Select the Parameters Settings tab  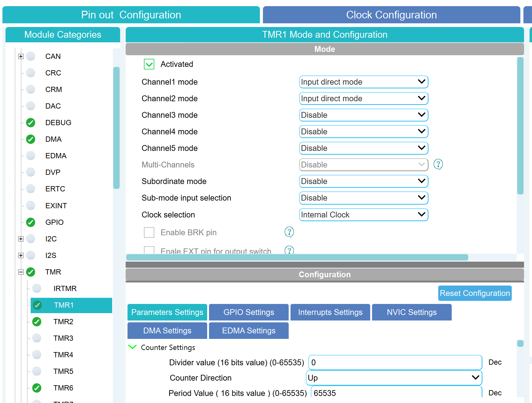pos(167,312)
